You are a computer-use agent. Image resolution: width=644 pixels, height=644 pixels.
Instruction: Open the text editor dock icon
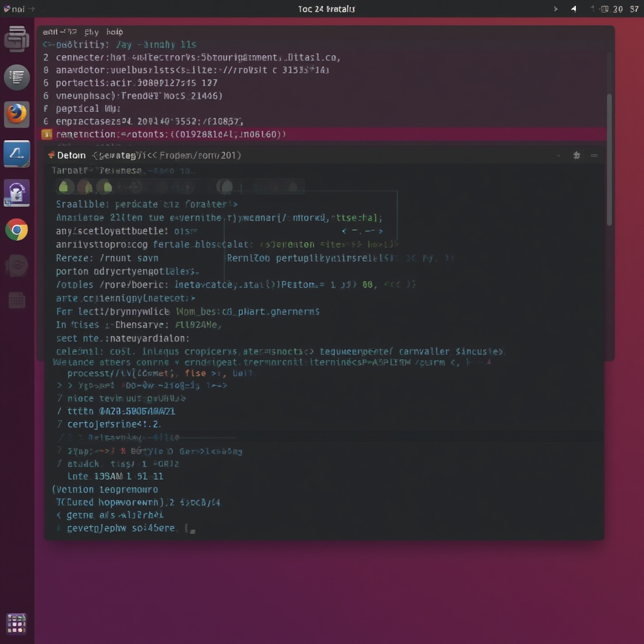coord(17,77)
